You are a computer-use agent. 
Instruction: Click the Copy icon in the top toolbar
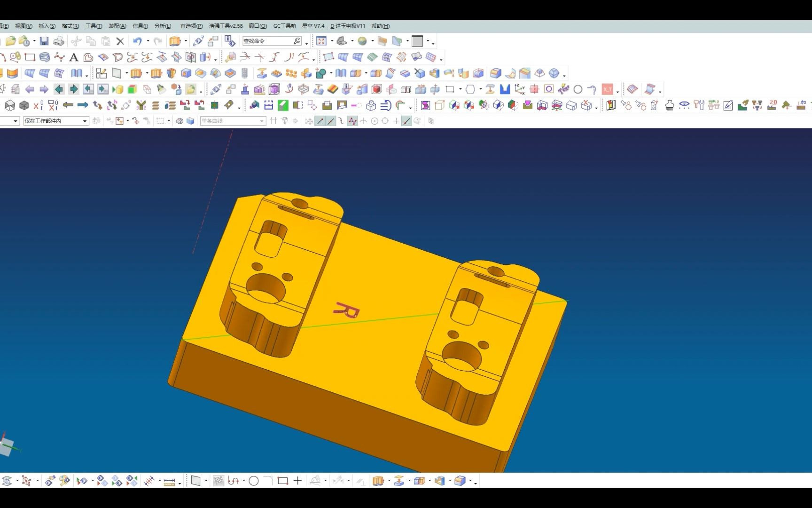pos(91,41)
